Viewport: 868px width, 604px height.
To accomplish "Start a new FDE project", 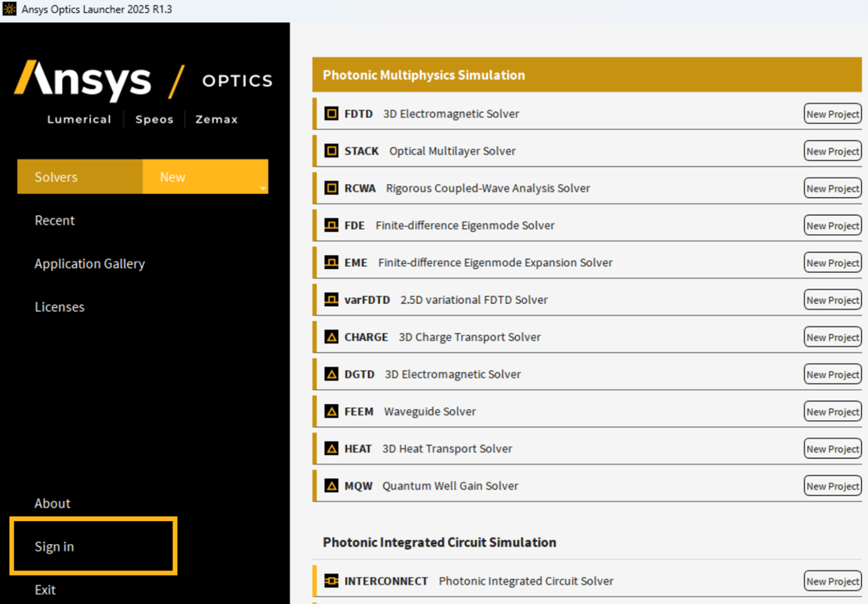I will click(x=833, y=225).
